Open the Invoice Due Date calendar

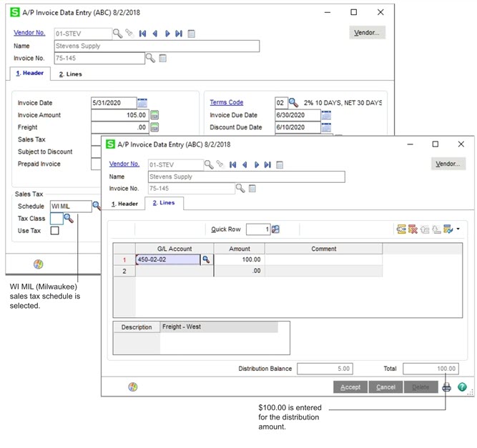(326, 115)
